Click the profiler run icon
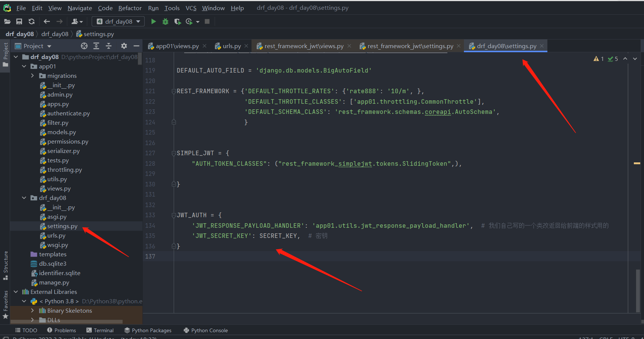644x339 pixels. 189,21
